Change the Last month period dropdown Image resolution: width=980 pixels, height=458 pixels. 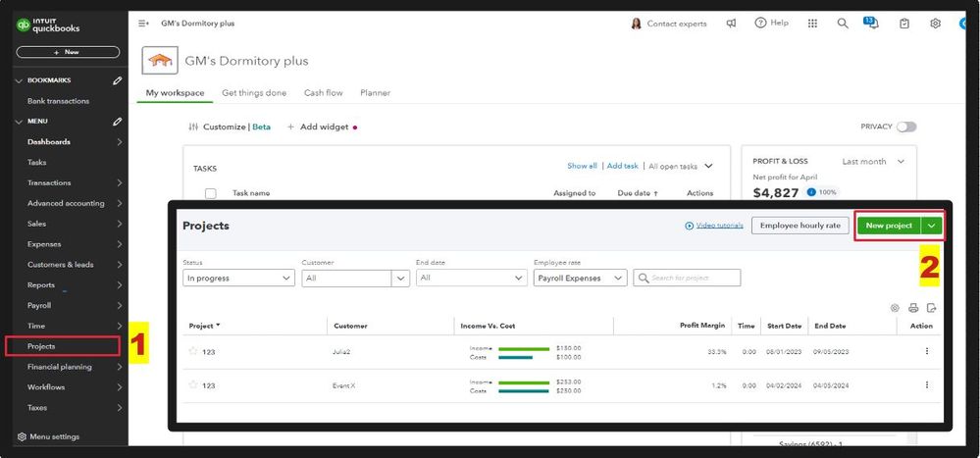tap(873, 161)
